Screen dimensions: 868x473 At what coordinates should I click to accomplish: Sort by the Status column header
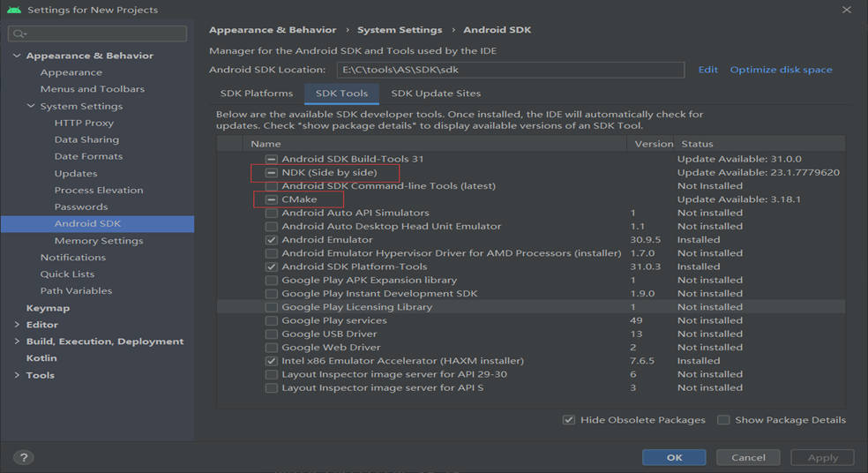[x=759, y=144]
